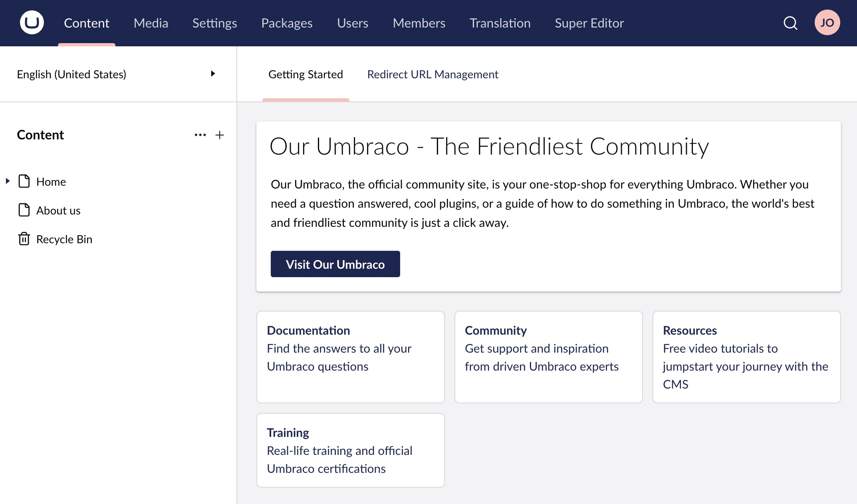Image resolution: width=857 pixels, height=504 pixels.
Task: Click the document icon beside Home
Action: coord(24,181)
